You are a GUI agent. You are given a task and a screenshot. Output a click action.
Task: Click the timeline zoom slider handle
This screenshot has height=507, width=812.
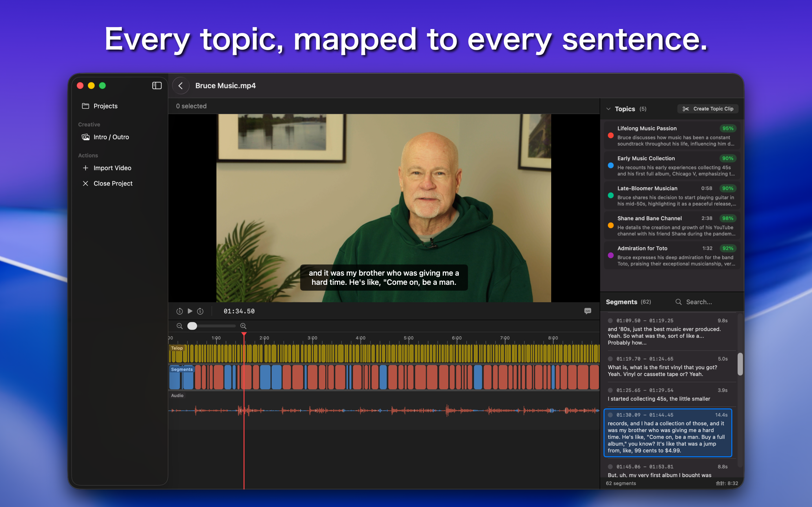(192, 326)
